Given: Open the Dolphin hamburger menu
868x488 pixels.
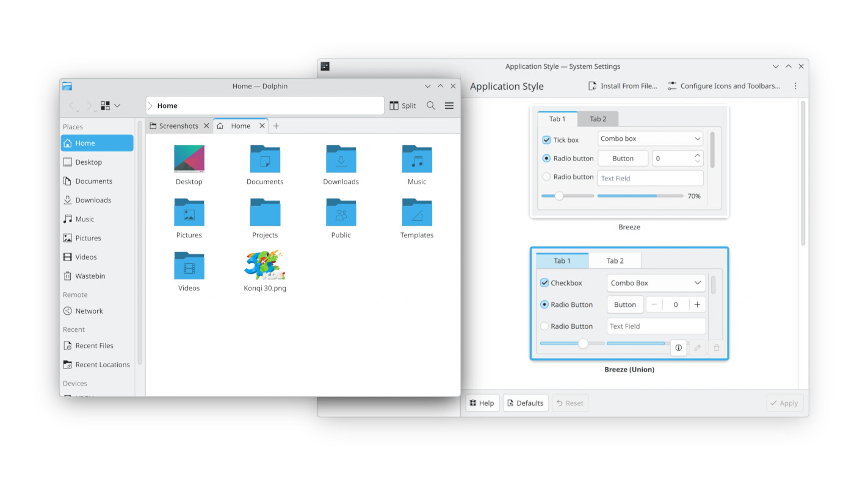Looking at the screenshot, I should (449, 106).
